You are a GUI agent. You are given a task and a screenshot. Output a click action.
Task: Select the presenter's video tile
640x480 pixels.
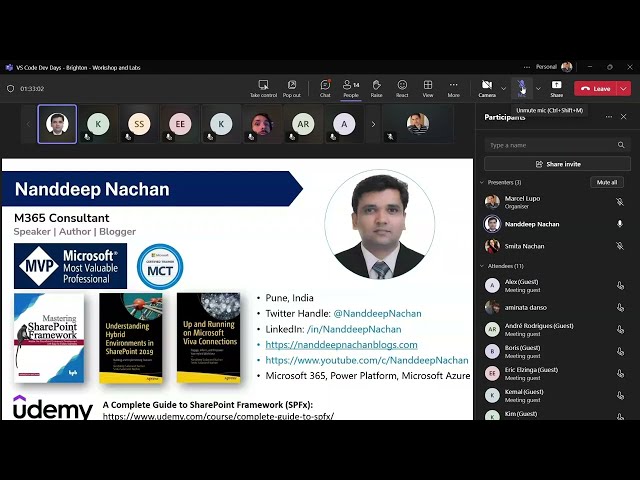(x=57, y=124)
